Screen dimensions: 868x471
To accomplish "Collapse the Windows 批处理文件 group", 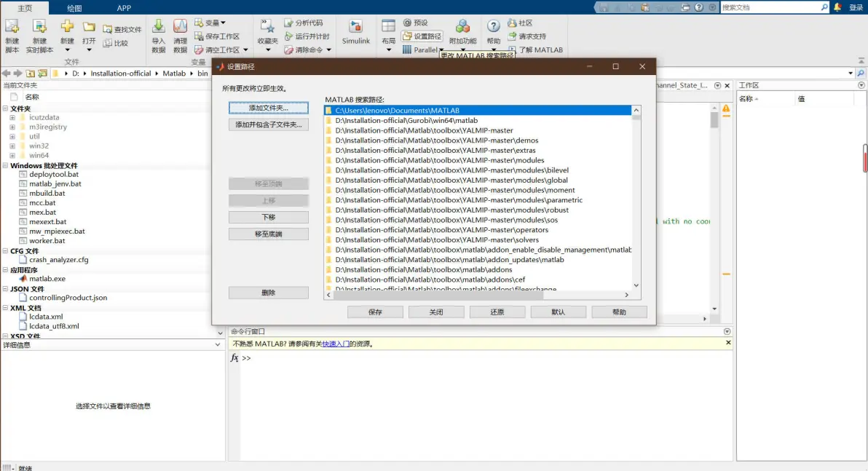I will (5, 165).
